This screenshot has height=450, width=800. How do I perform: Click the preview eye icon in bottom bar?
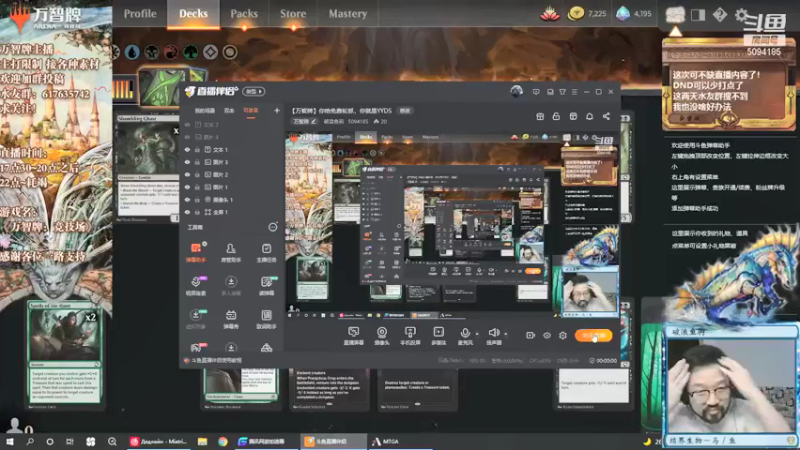pos(546,335)
